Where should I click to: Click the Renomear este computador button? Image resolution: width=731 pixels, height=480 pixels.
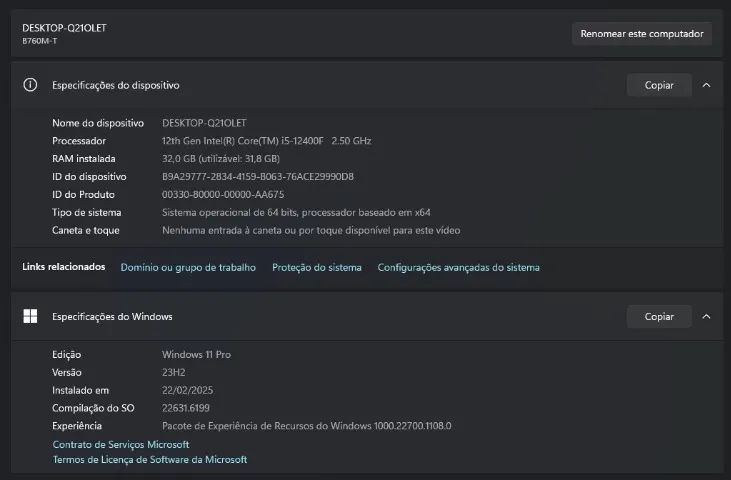tap(641, 34)
